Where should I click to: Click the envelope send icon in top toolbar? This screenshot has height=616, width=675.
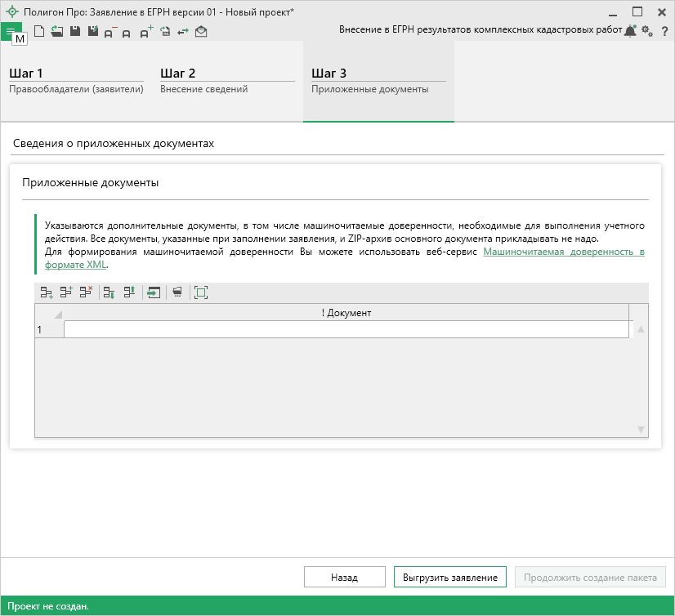201,31
